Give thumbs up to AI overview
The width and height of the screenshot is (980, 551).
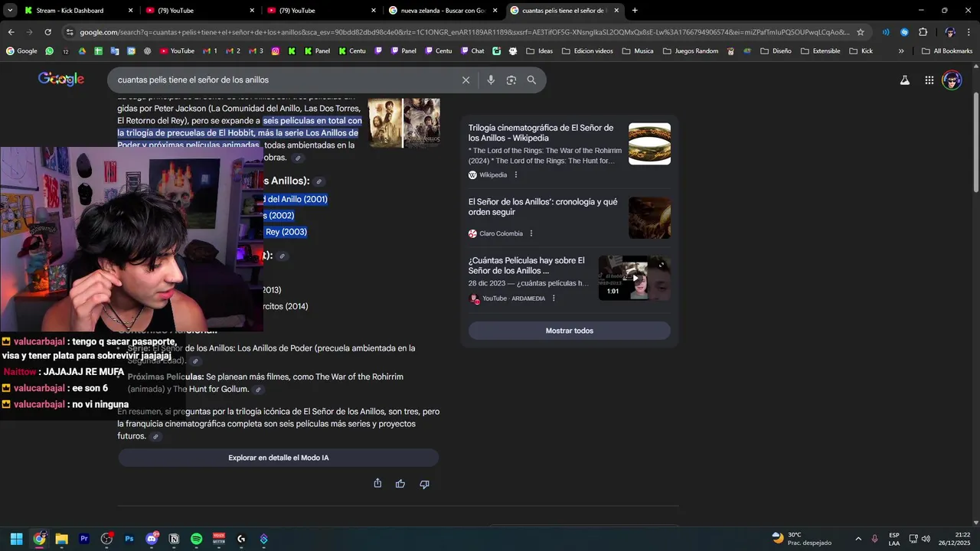coord(400,484)
